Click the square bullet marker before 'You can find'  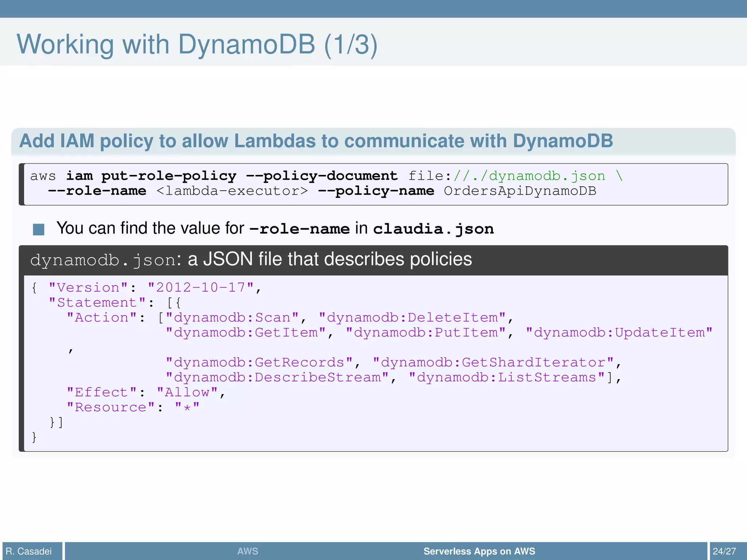coord(39,229)
